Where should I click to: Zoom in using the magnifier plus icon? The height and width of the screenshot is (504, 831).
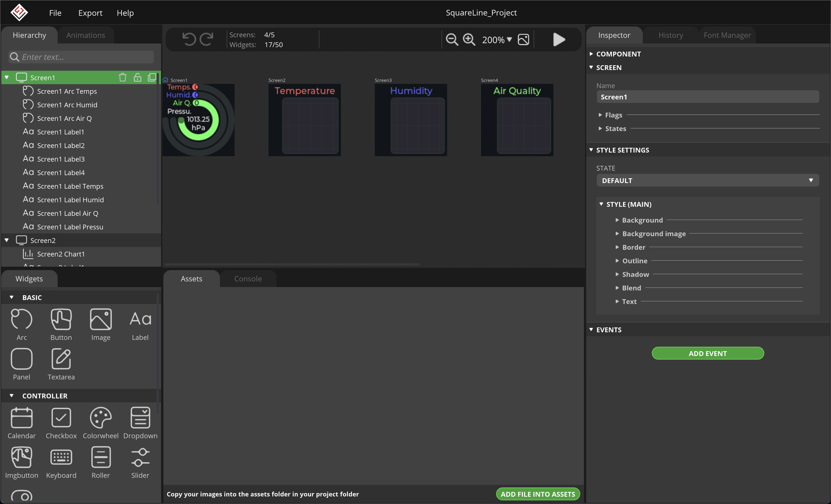point(469,39)
